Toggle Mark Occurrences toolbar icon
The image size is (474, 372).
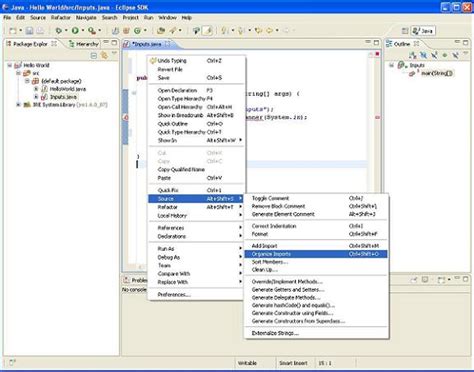tap(208, 31)
